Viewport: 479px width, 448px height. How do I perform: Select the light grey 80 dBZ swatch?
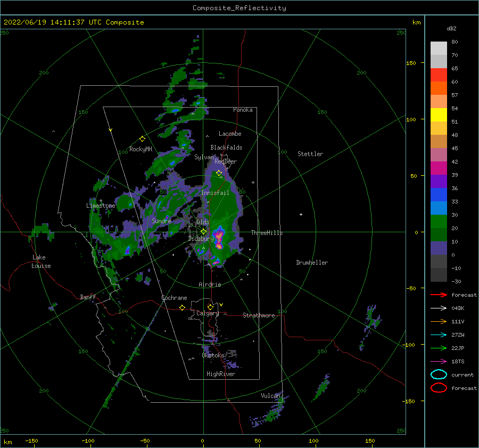coord(439,48)
